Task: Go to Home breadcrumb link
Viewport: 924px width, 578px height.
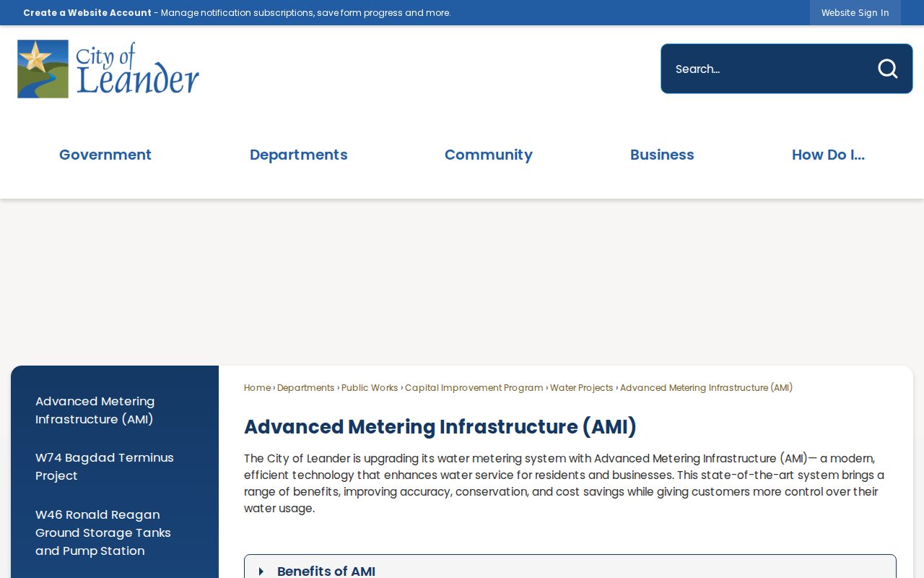Action: click(x=258, y=388)
